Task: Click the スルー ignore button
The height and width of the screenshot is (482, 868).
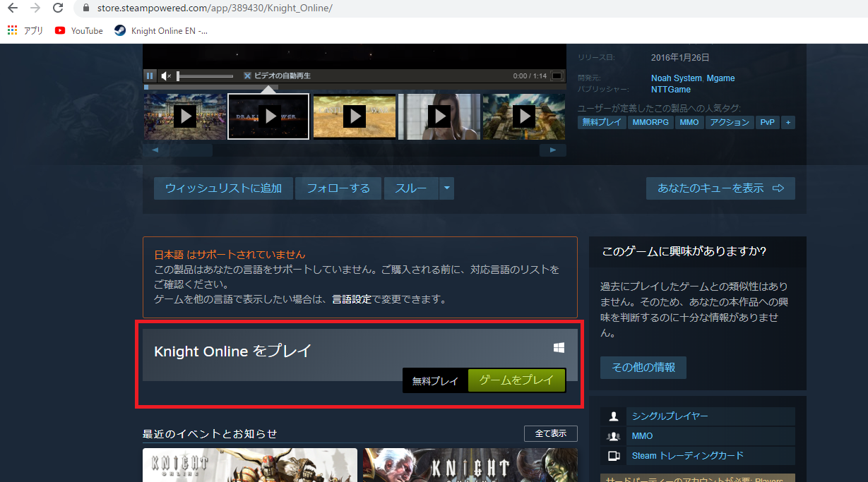Action: tap(411, 188)
